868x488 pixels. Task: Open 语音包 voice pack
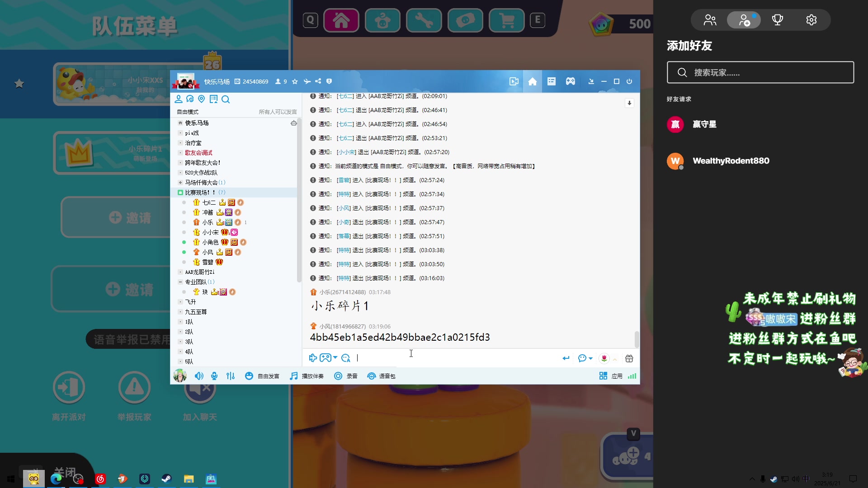pyautogui.click(x=382, y=376)
